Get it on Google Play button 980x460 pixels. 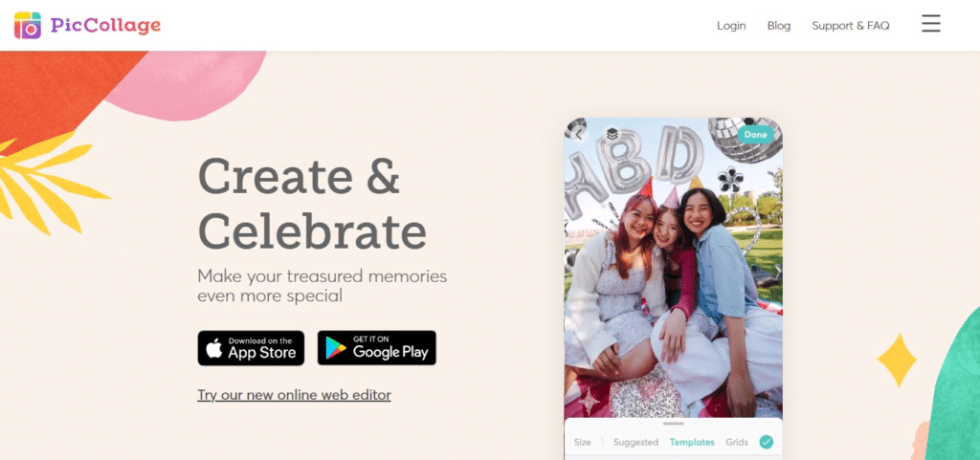(377, 348)
